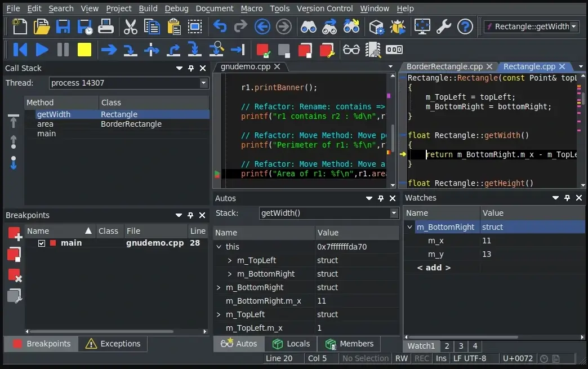
Task: Print the document using the printer icon
Action: coord(106,26)
